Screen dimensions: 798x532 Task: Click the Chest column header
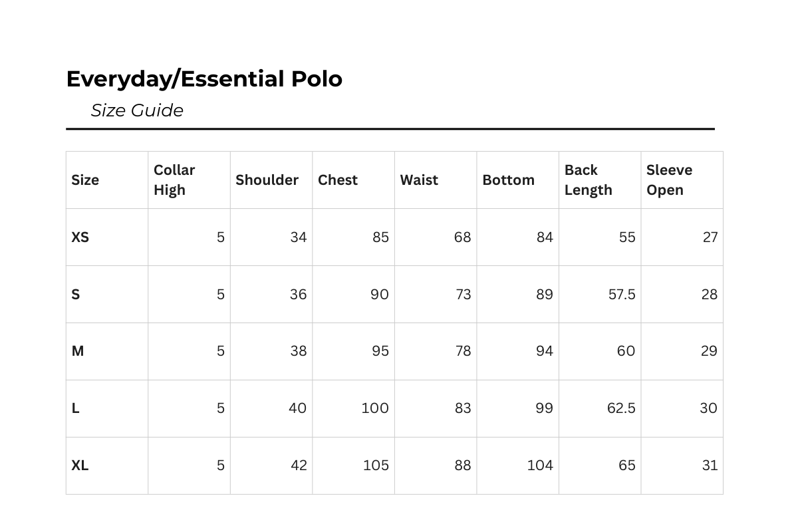tap(338, 180)
